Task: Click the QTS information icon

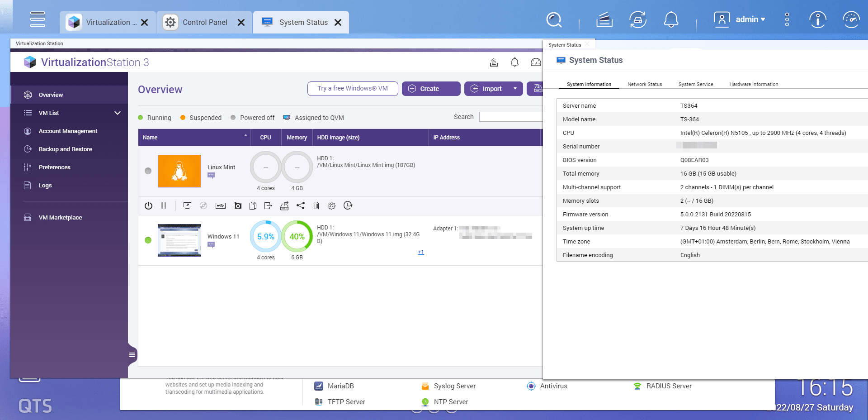Action: 818,20
